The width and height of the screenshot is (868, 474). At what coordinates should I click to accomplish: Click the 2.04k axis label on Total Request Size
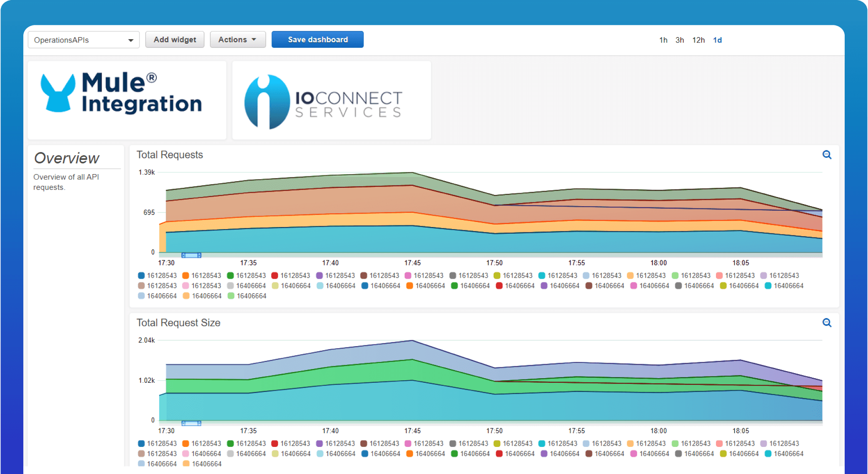click(147, 340)
